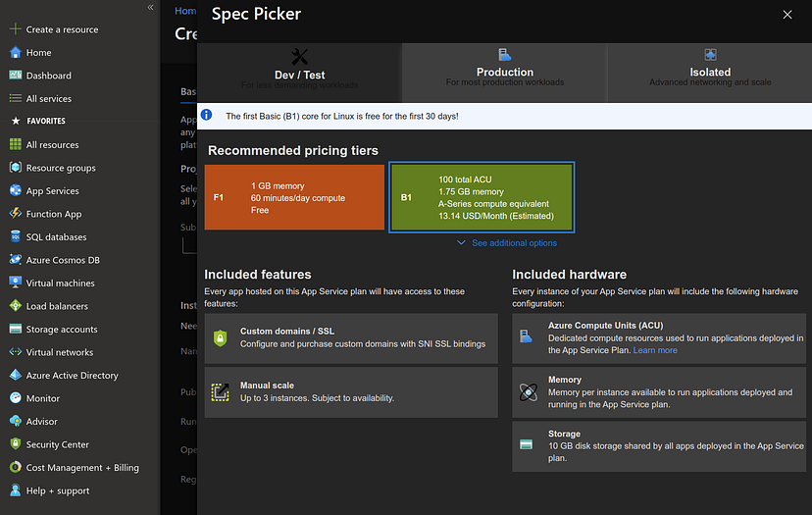Image resolution: width=812 pixels, height=515 pixels.
Task: Click the Learn more link
Action: (x=655, y=350)
